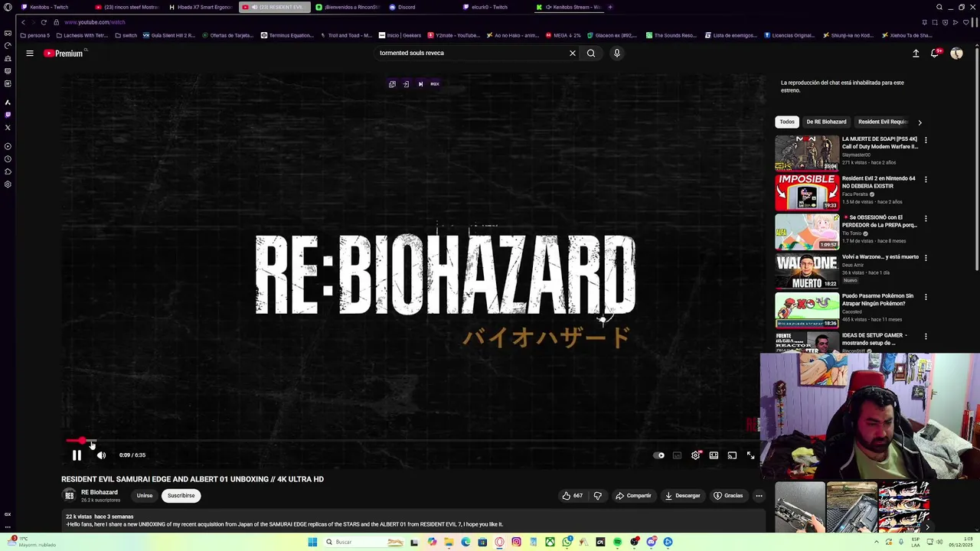Screen dimensions: 980x551
Task: Open options for Ideas de Setup Gamer video
Action: point(926,336)
